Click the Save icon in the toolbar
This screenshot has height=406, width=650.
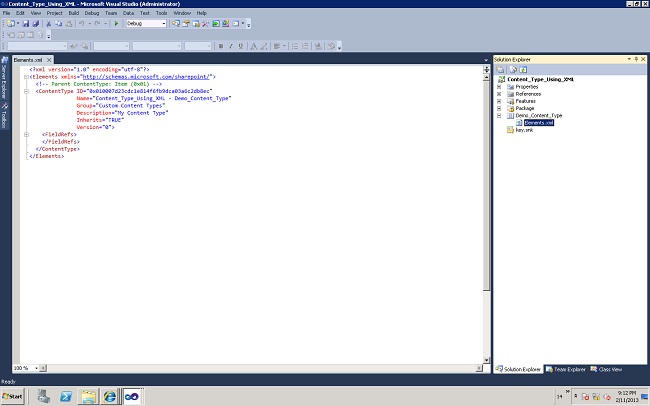tap(26, 24)
